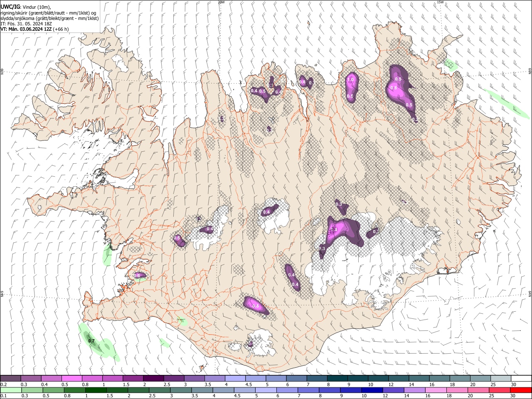The image size is (532, 399).
Task: Click the pale lavender swatch in the snow legend
Action: (x=235, y=379)
